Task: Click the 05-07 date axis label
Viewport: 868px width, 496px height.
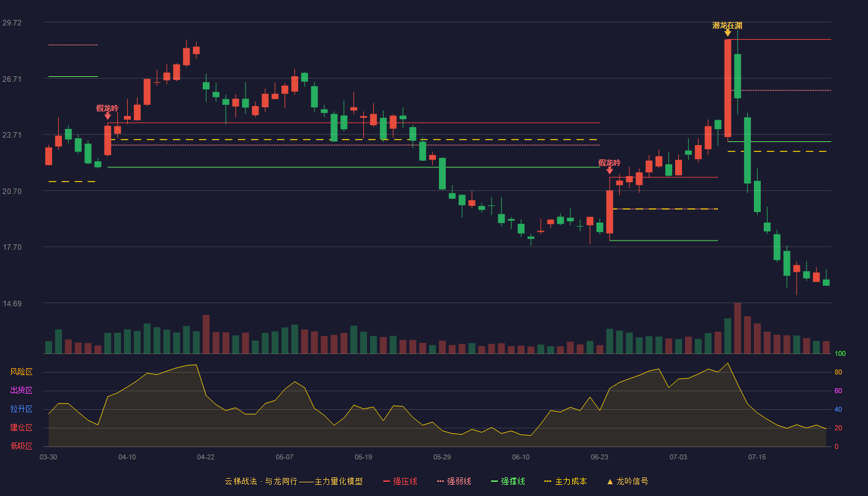Action: tap(285, 457)
